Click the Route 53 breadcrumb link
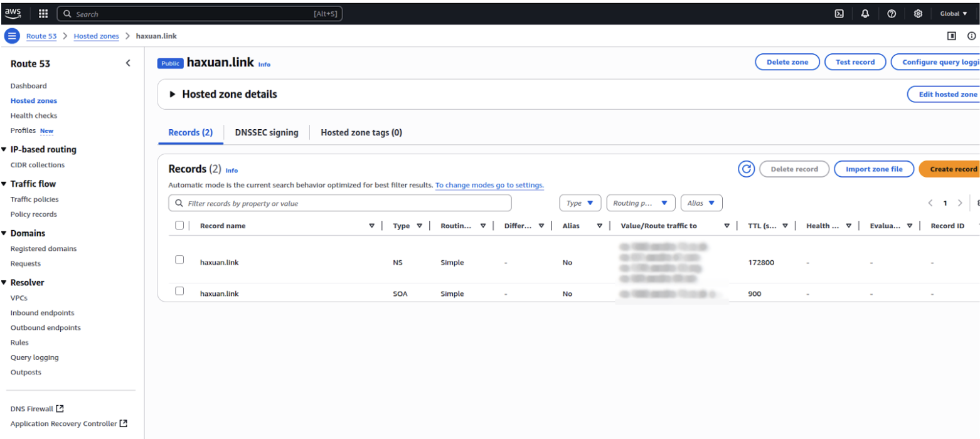This screenshot has width=980, height=439. tap(41, 36)
